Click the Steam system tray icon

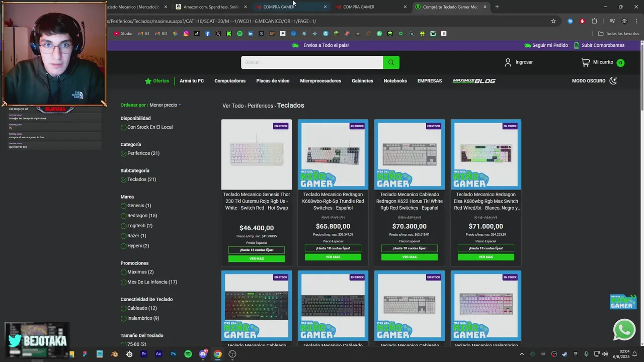(x=565, y=354)
